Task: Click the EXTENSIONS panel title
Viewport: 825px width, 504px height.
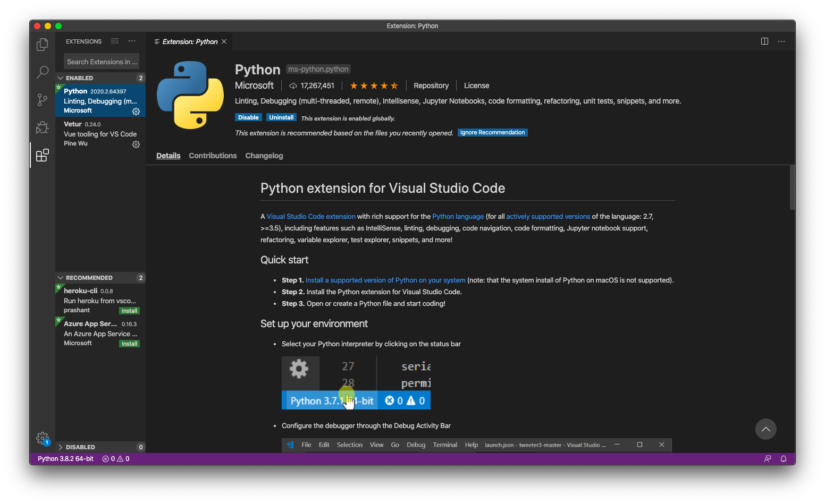Action: 83,41
